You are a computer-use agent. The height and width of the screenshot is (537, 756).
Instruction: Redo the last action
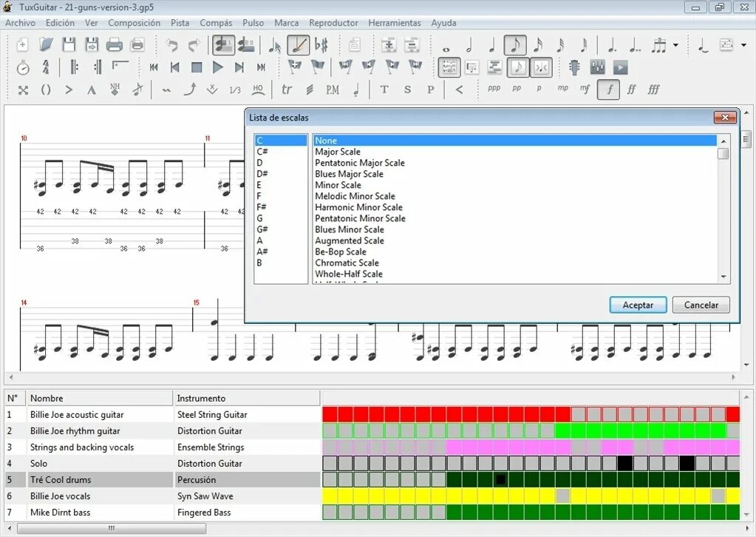tap(194, 45)
